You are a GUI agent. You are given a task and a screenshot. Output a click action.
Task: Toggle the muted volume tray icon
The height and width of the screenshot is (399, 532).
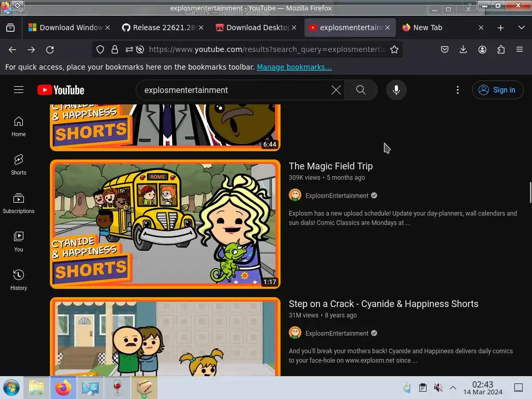coord(438,388)
